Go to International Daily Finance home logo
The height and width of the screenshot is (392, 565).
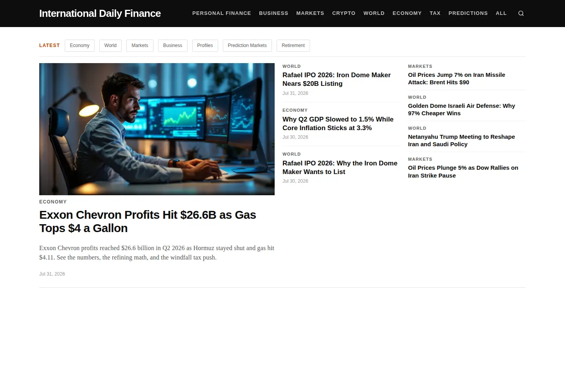pos(100,13)
